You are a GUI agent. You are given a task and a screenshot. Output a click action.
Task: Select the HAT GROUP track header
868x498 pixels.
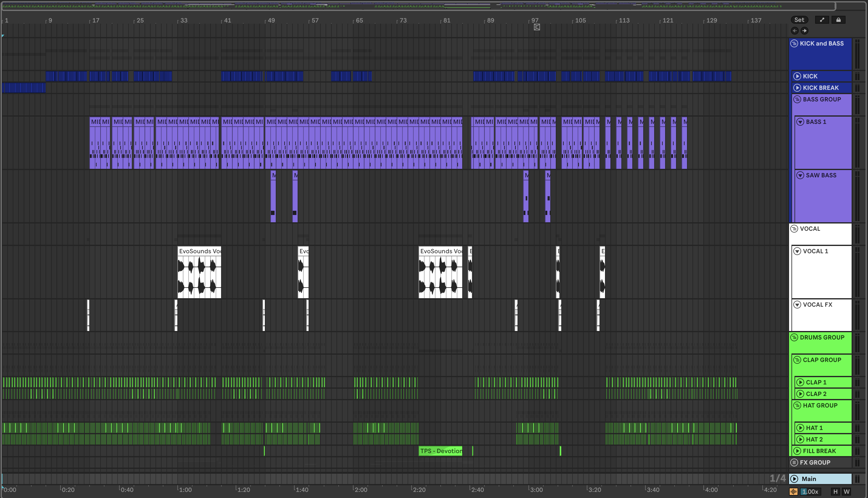click(x=820, y=405)
